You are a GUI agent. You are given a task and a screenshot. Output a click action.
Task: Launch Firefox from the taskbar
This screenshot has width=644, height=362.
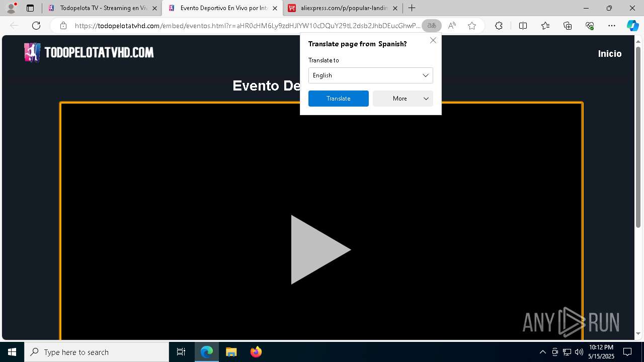coord(256,352)
